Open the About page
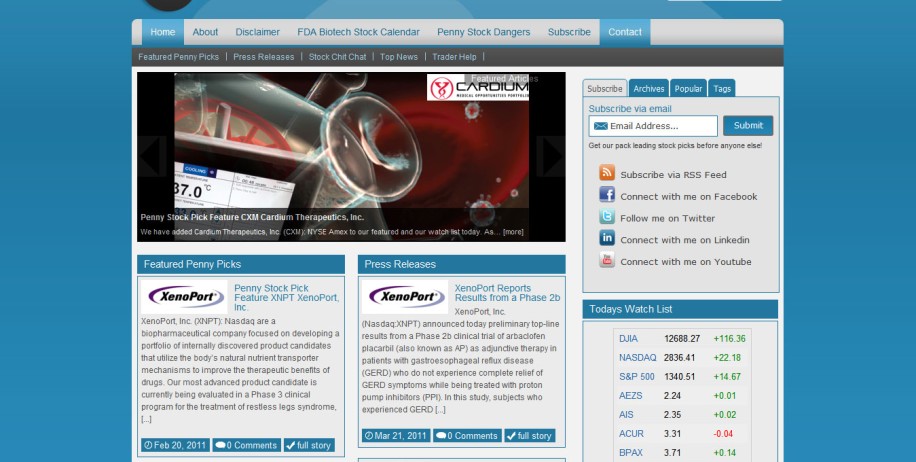Image resolution: width=916 pixels, height=462 pixels. click(205, 32)
